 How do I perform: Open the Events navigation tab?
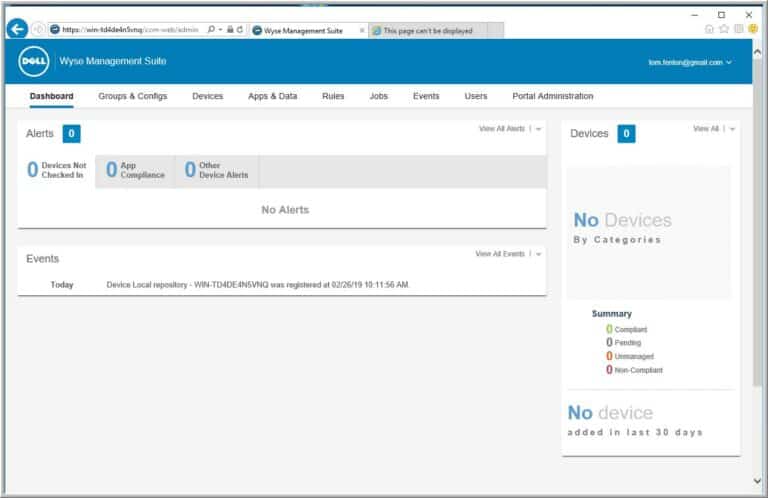point(426,96)
